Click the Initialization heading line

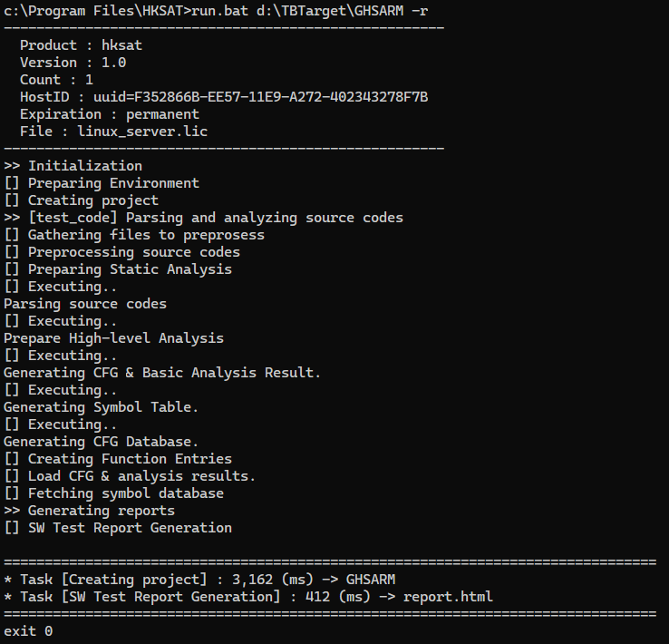pos(73,166)
